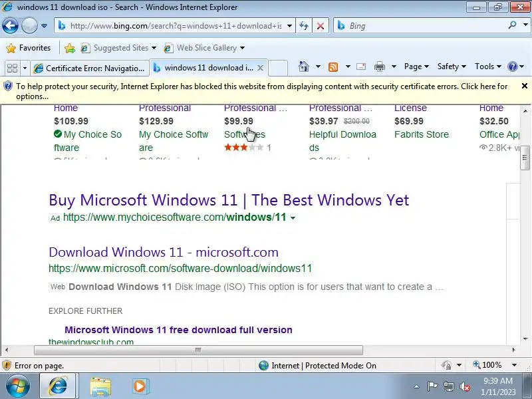Click the vertical scrollbar down arrow
This screenshot has height=399, width=532.
click(x=525, y=338)
